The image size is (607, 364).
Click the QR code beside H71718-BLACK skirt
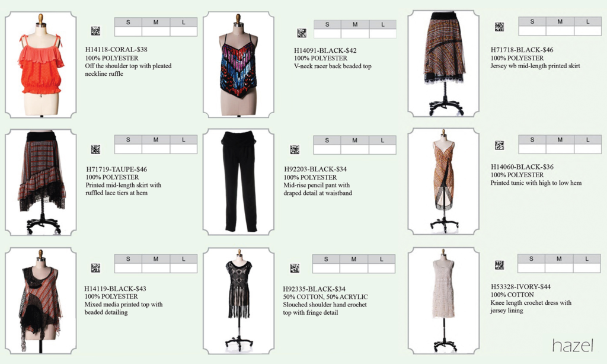(499, 27)
